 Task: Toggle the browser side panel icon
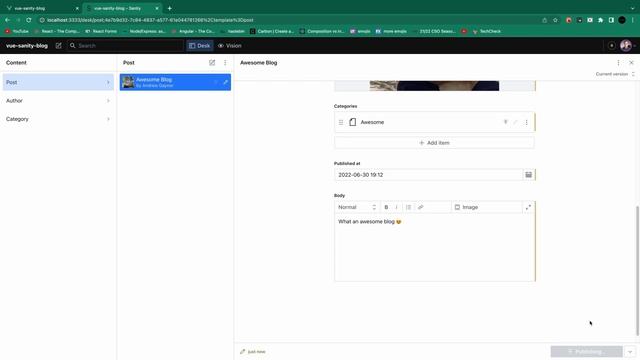(x=611, y=20)
